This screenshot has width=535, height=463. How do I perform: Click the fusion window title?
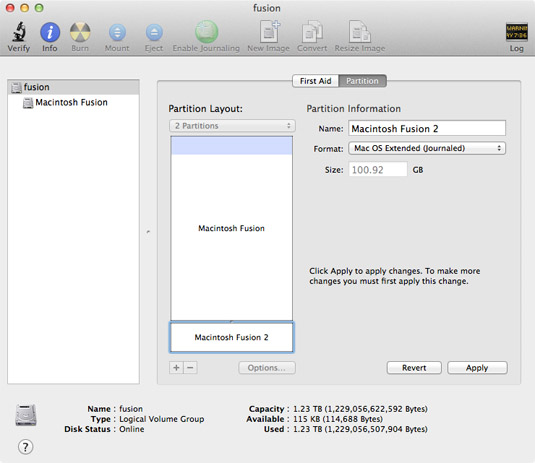(x=267, y=8)
